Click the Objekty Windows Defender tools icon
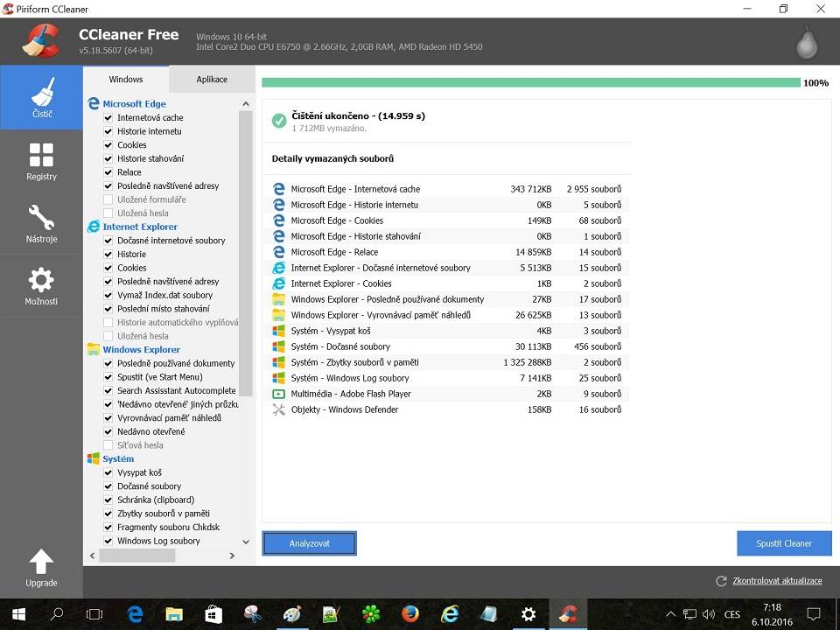Image resolution: width=840 pixels, height=630 pixels. click(278, 409)
